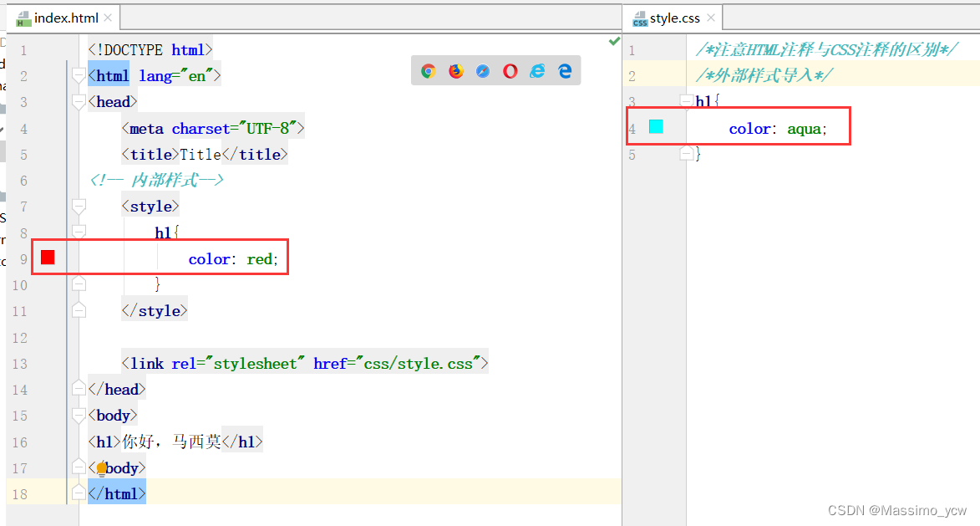Click the meta charset="UTF-8" line

pos(213,128)
